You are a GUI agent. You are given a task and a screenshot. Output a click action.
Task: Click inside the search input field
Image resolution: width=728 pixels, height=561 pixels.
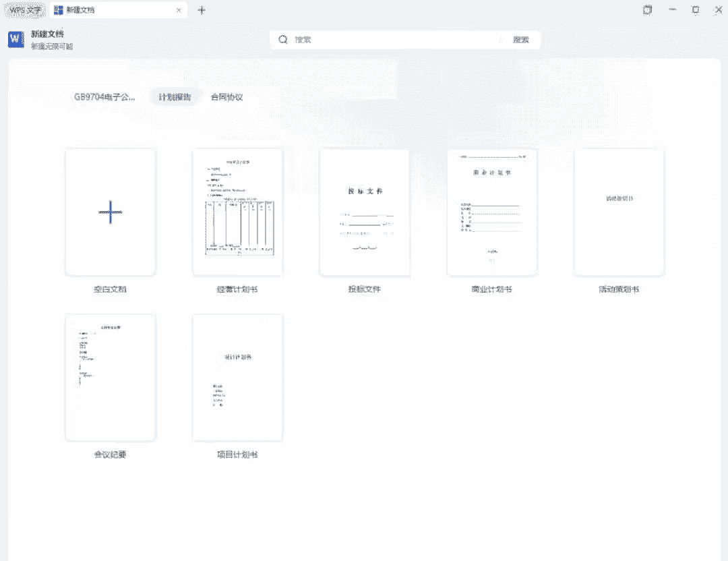[384, 39]
